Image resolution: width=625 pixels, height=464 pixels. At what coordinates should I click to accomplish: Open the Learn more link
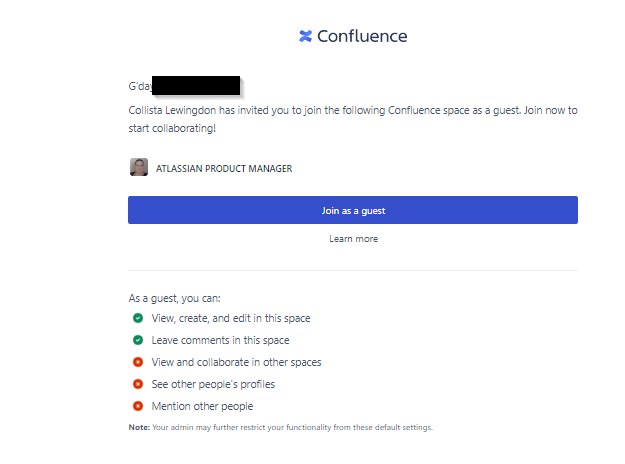click(x=354, y=239)
